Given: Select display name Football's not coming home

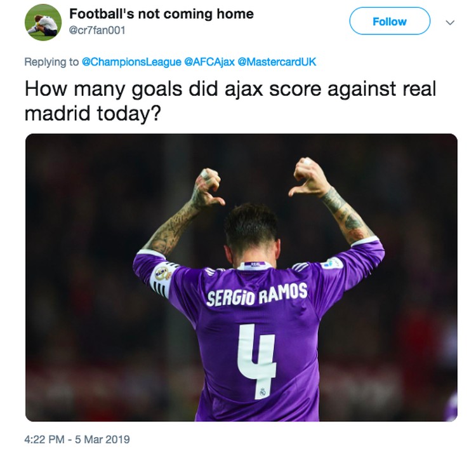Looking at the screenshot, I should pos(161,14).
